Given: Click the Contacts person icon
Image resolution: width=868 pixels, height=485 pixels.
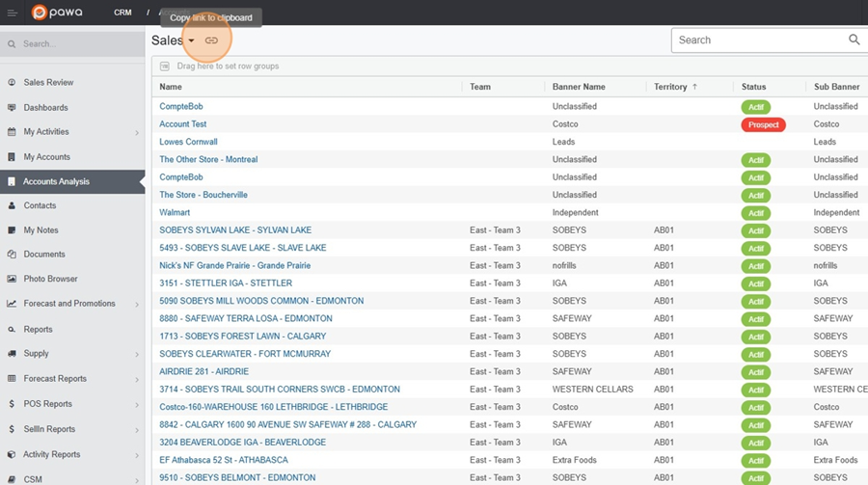Looking at the screenshot, I should coord(12,205).
